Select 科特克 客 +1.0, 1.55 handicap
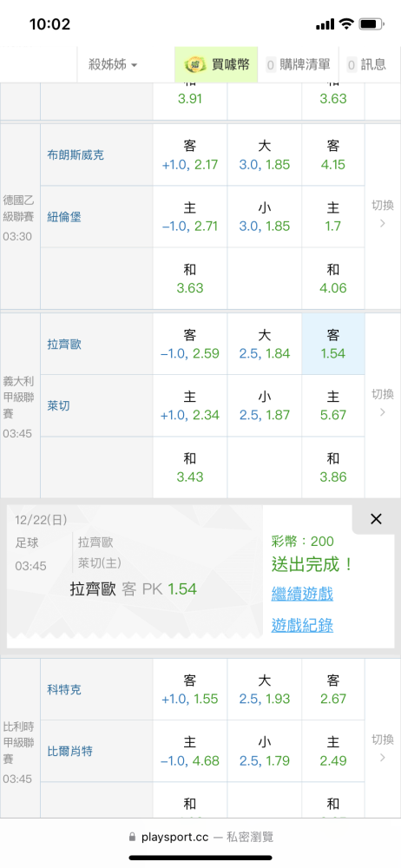401x868 pixels. click(190, 689)
